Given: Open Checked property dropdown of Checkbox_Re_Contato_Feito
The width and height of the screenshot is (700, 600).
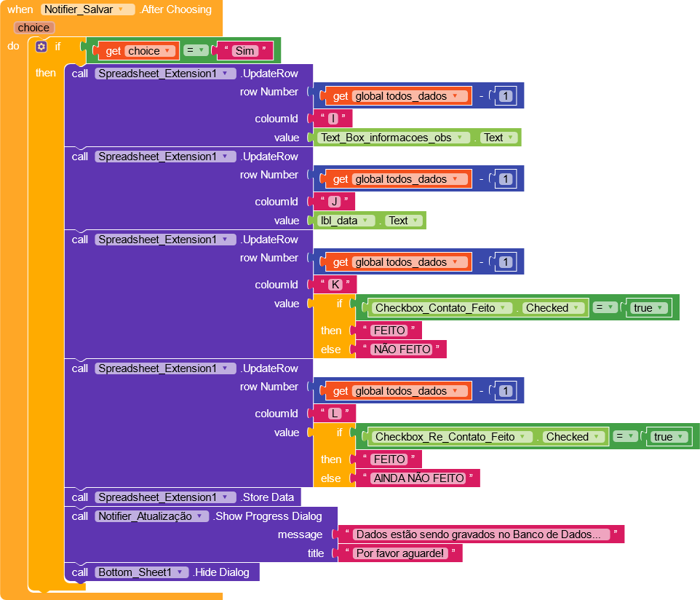Looking at the screenshot, I should coord(573,437).
